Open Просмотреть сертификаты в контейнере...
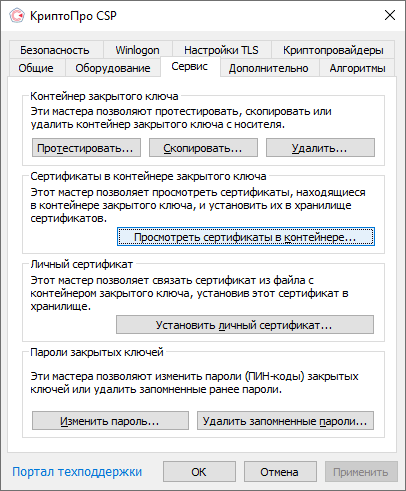 [246, 237]
